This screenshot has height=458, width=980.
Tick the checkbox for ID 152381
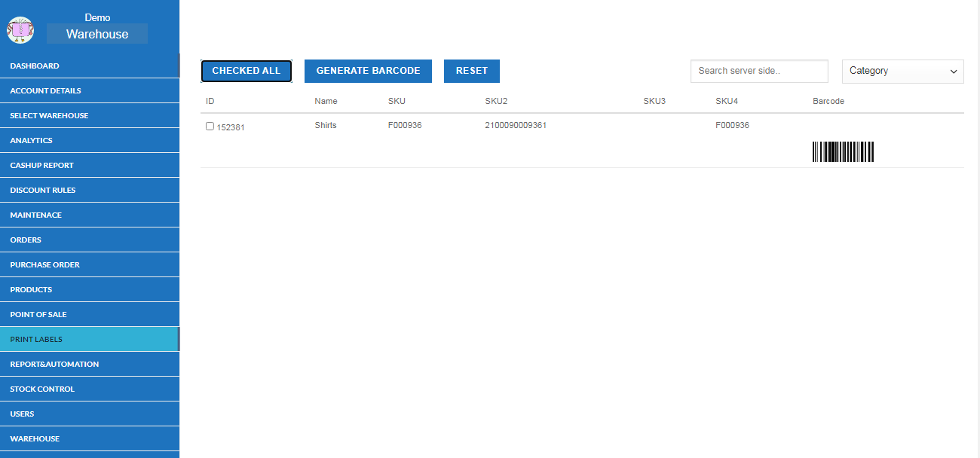[210, 127]
